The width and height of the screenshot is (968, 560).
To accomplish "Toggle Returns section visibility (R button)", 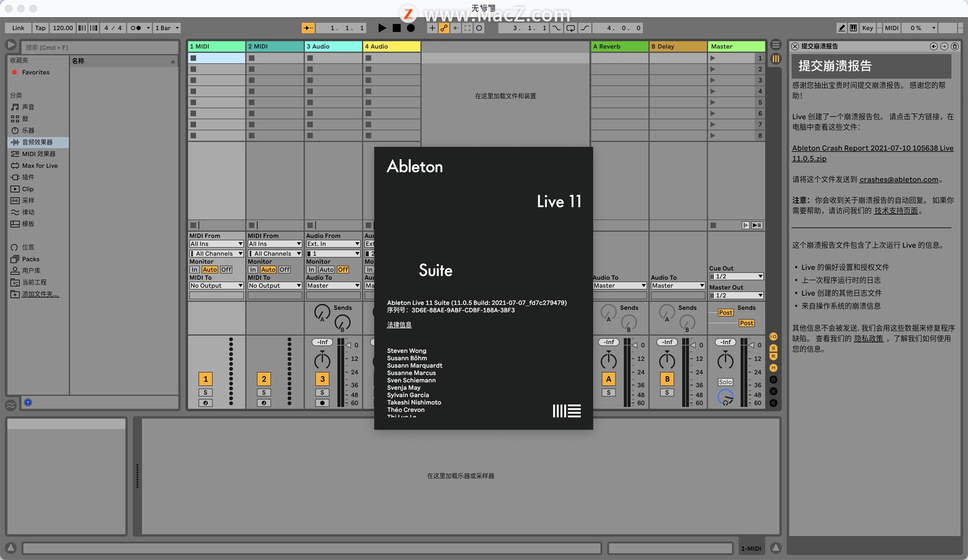I will pos(773,356).
